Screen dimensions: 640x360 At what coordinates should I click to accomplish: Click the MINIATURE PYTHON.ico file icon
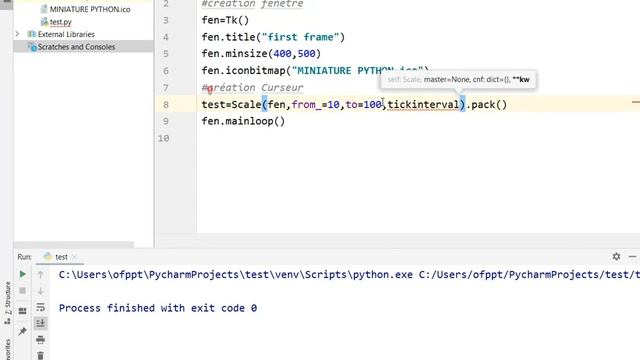44,9
